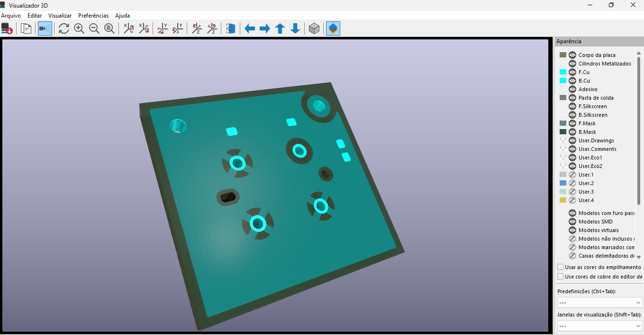Hide the Corpo da placa layer
This screenshot has width=644, height=335.
[x=572, y=55]
